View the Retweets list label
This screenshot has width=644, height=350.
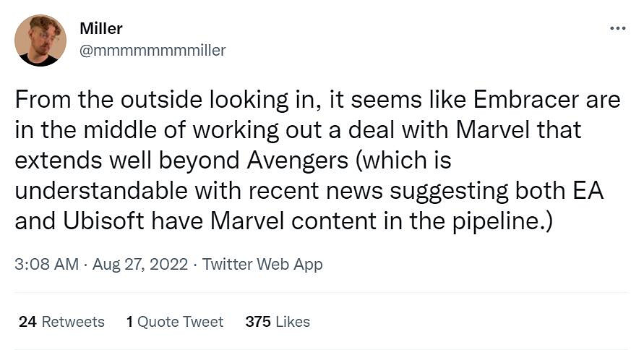pos(73,322)
